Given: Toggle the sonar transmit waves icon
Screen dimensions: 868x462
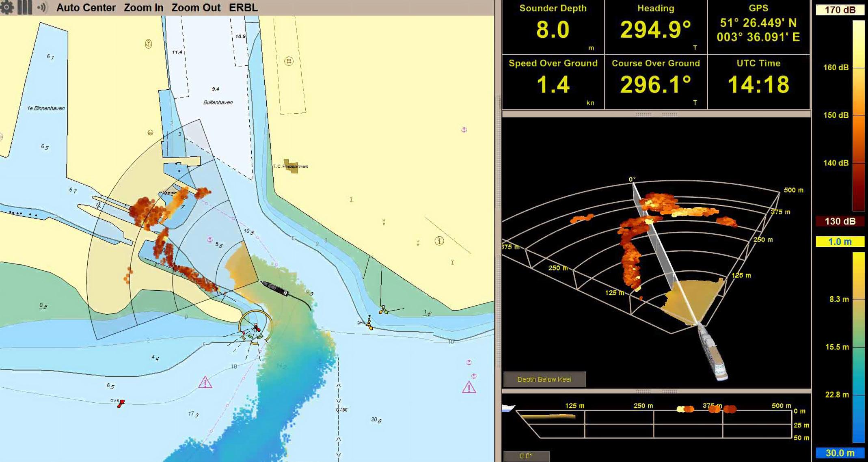Looking at the screenshot, I should tap(42, 7).
